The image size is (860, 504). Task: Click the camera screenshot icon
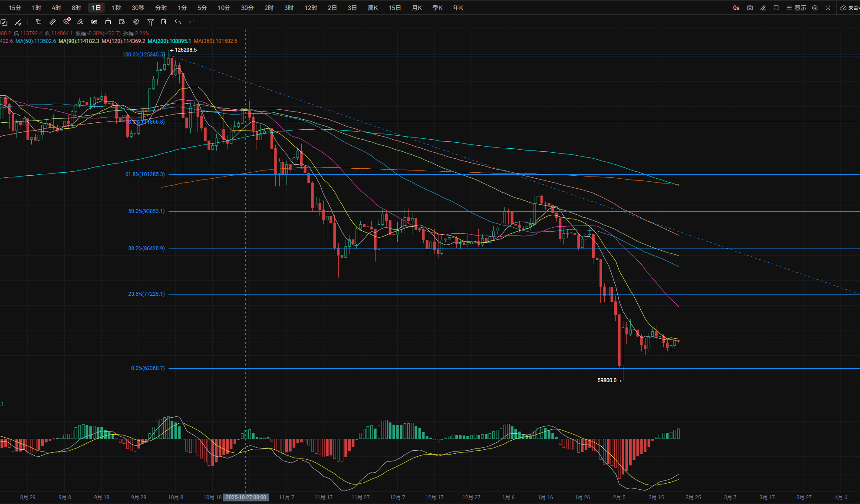[x=750, y=8]
